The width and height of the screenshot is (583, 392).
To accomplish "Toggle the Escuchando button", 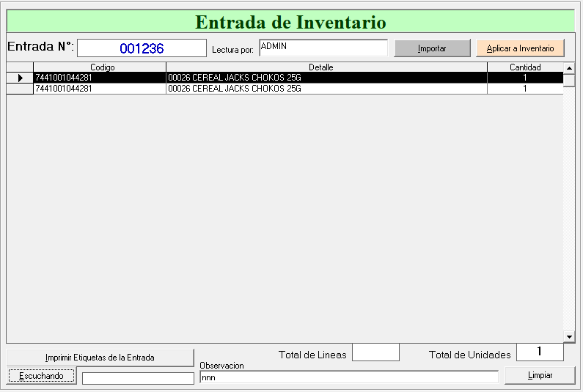I will (x=41, y=376).
